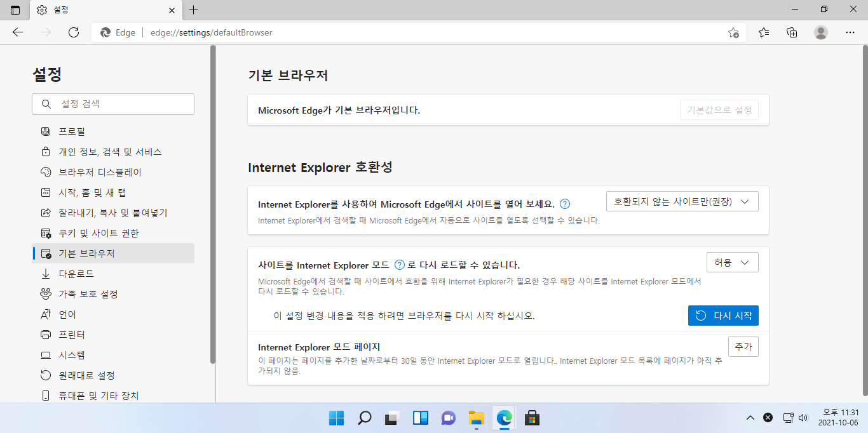
Task: Show hidden system tray icons chevron
Action: point(750,418)
